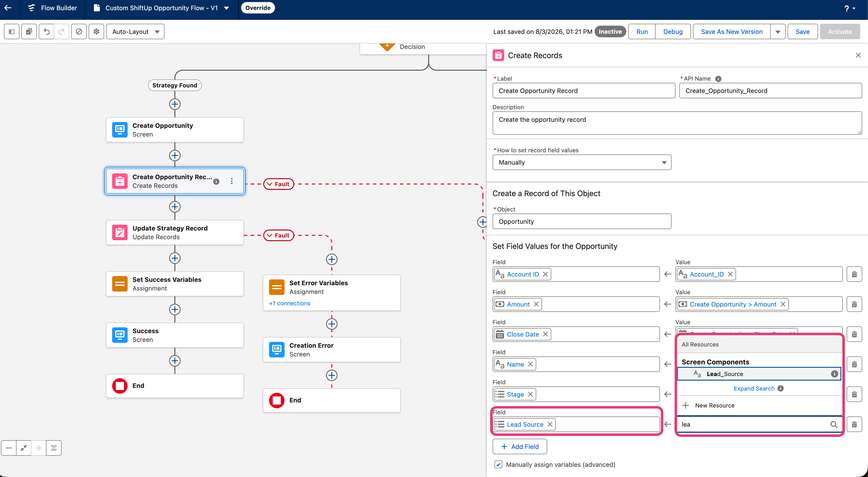Open the flow version dropdown arrow

pyautogui.click(x=226, y=8)
